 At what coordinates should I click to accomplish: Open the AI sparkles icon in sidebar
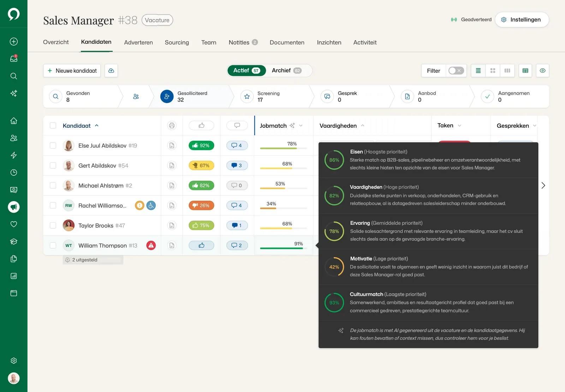[x=13, y=93]
